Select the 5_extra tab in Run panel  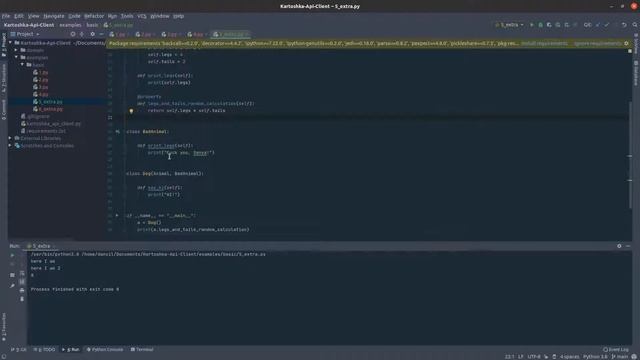(41, 246)
